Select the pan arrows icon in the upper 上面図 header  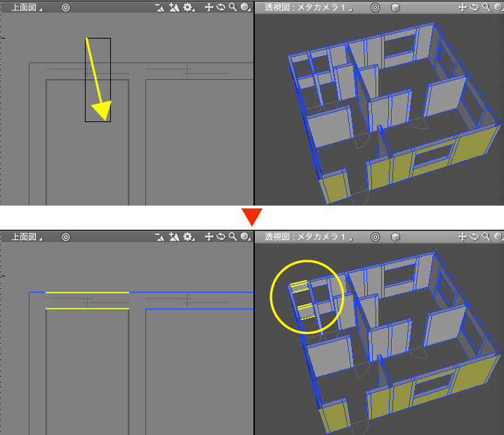[209, 8]
